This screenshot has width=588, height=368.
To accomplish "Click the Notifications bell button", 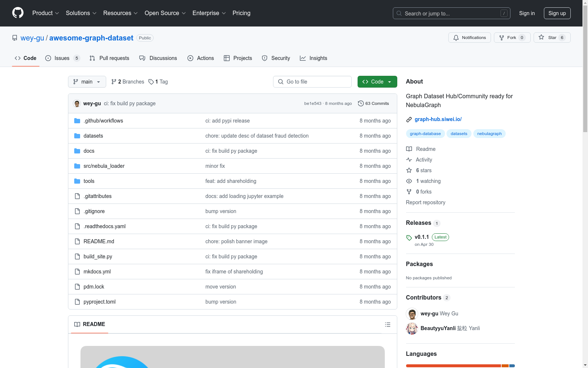I will pyautogui.click(x=469, y=38).
